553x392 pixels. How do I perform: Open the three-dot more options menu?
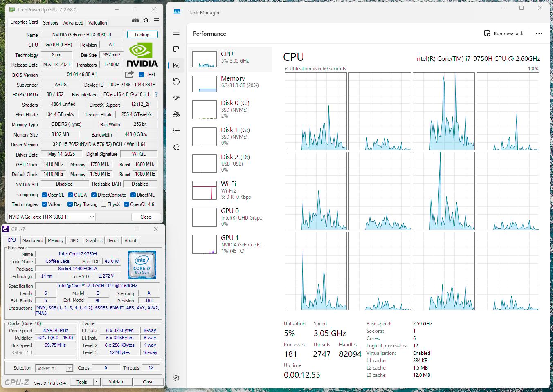[x=539, y=34]
